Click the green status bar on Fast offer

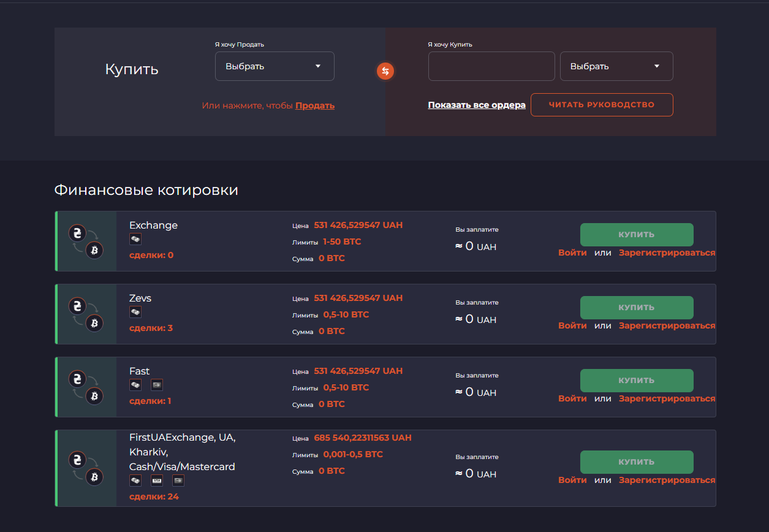pyautogui.click(x=56, y=386)
